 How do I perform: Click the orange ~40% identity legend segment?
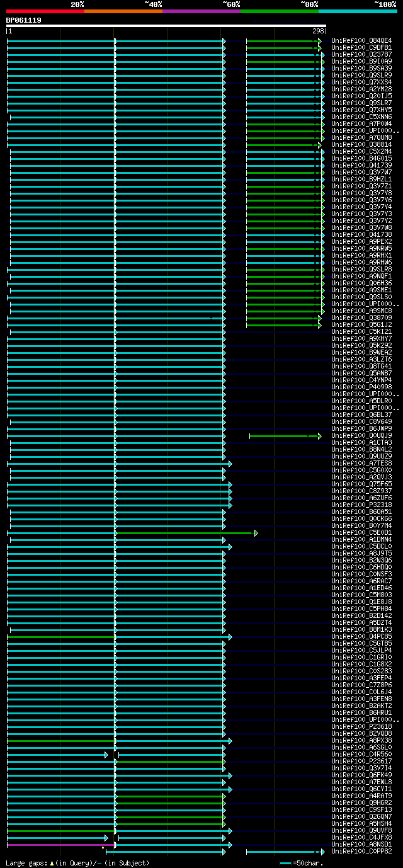(123, 11)
